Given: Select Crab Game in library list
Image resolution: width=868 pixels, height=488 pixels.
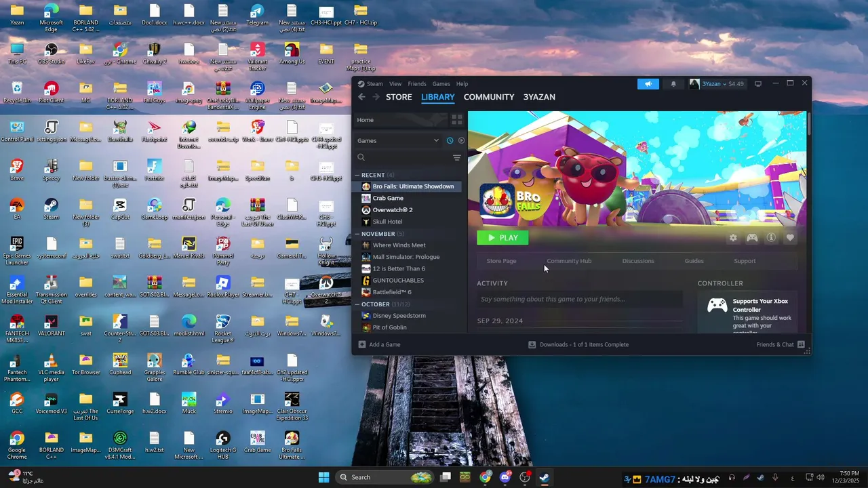Looking at the screenshot, I should point(388,198).
